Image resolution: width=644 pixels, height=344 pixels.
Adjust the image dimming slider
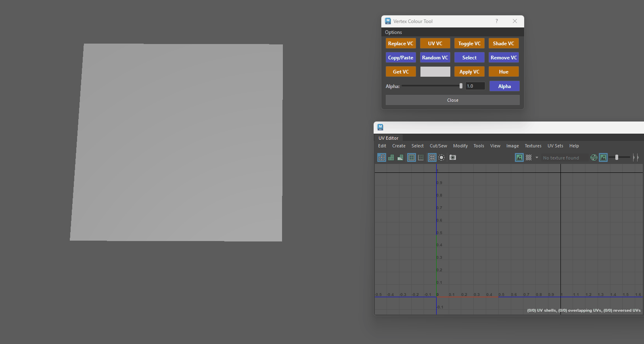coord(617,157)
